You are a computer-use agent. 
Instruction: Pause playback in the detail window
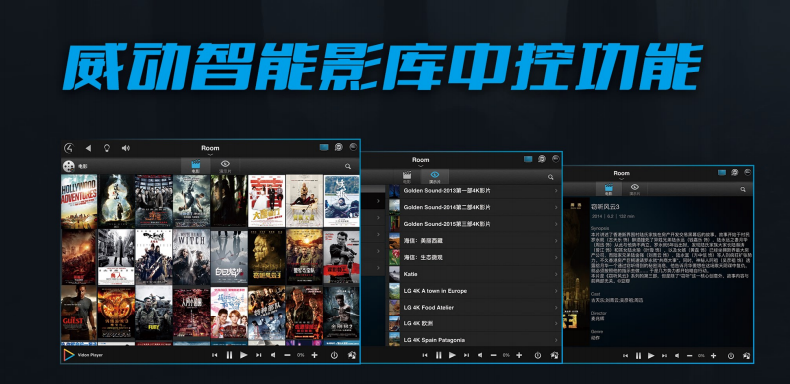(638, 355)
